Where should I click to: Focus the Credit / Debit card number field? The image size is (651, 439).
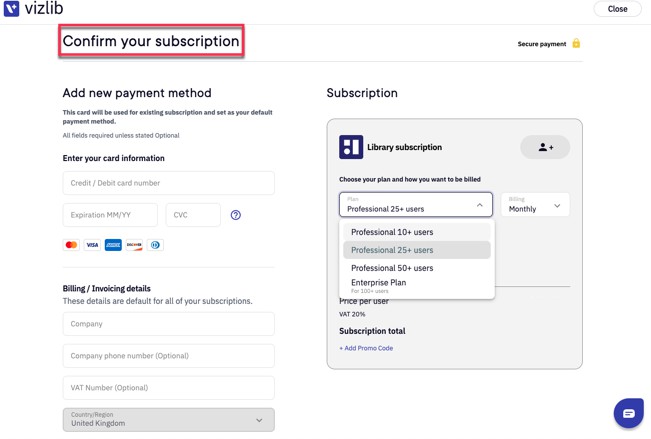point(169,183)
